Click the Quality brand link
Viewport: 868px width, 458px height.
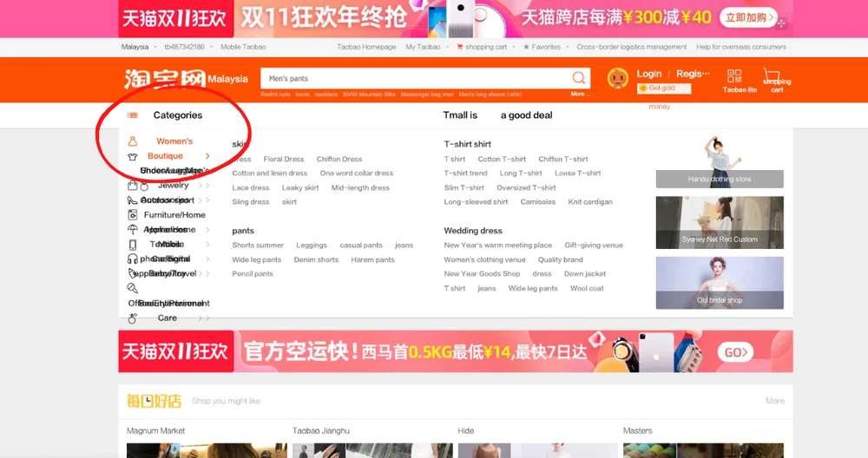(x=560, y=259)
